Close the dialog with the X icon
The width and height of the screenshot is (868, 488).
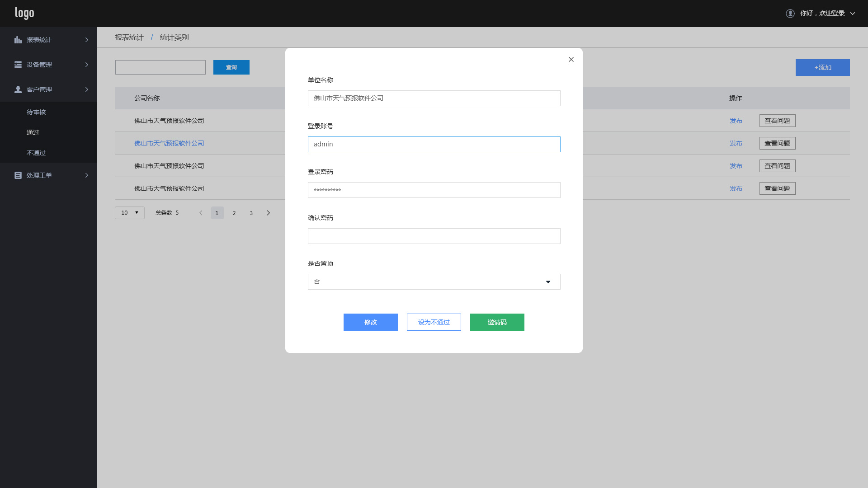click(571, 60)
